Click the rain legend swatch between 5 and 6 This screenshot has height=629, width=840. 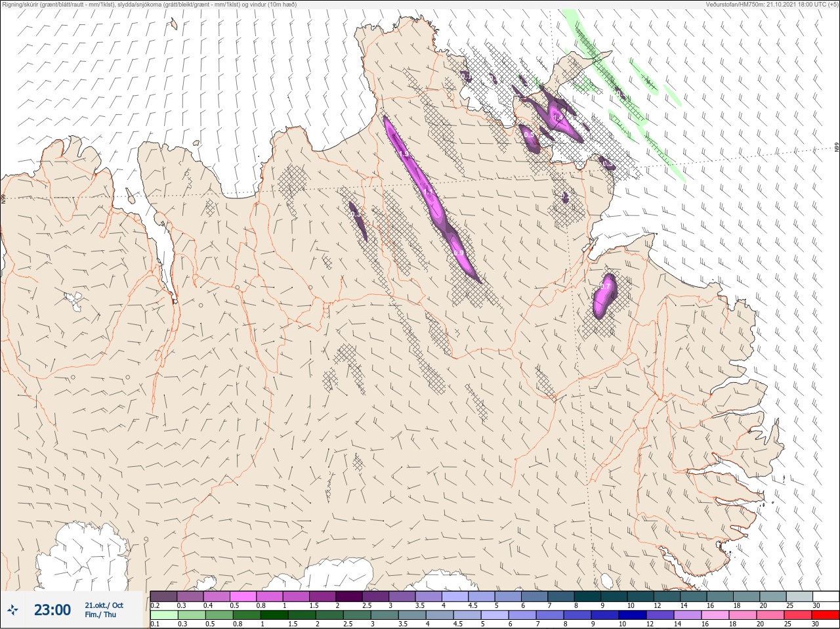tap(496, 615)
